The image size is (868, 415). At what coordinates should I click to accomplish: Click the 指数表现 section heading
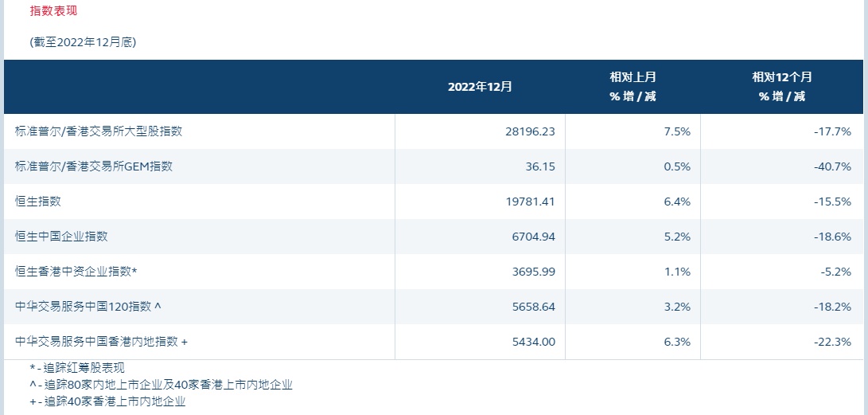(x=53, y=11)
